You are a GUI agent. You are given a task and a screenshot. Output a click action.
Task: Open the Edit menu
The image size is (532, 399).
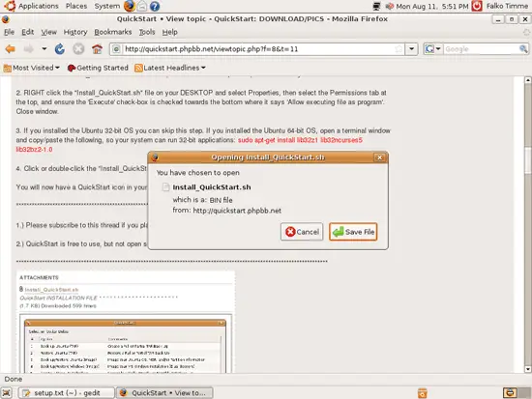coord(27,32)
